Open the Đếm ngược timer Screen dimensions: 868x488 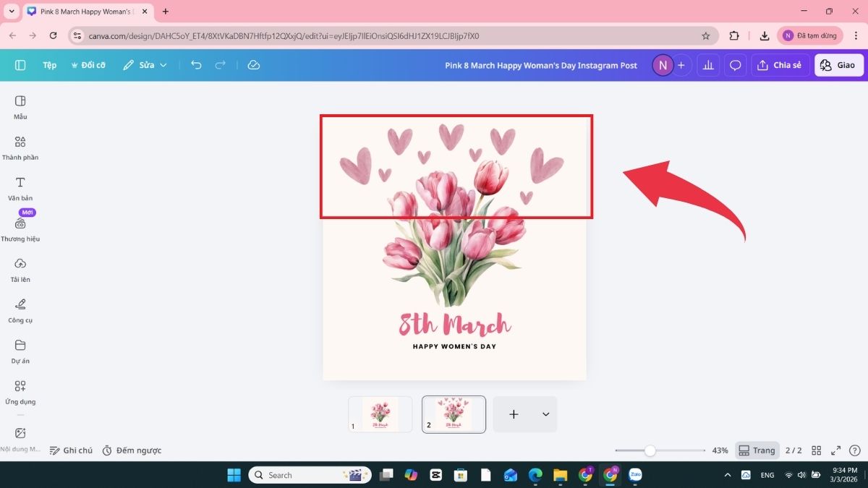click(132, 450)
